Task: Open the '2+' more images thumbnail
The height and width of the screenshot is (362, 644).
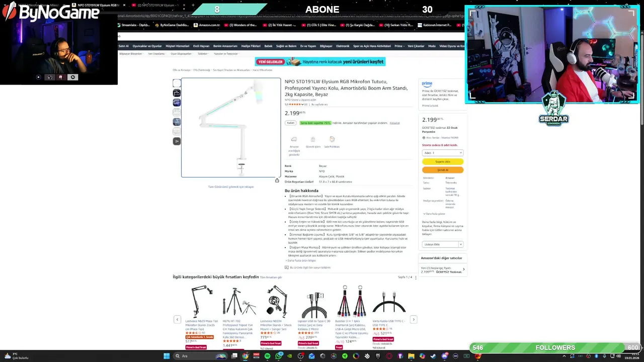Action: (x=177, y=141)
